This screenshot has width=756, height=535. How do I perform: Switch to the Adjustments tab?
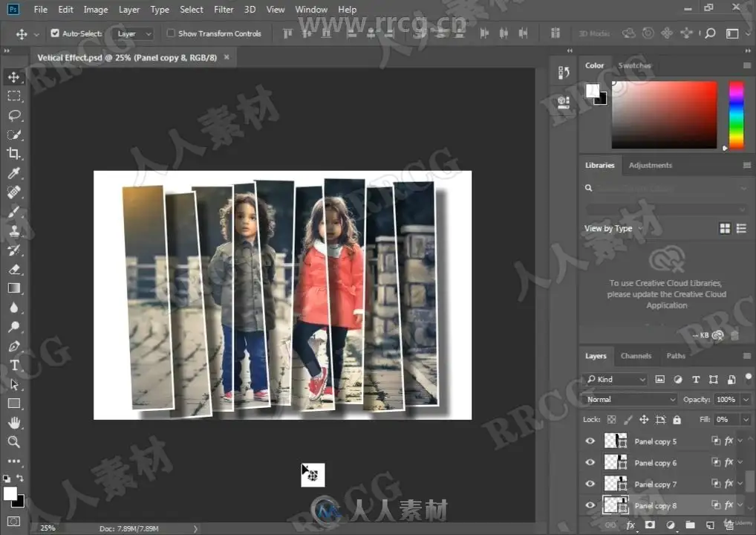[650, 165]
